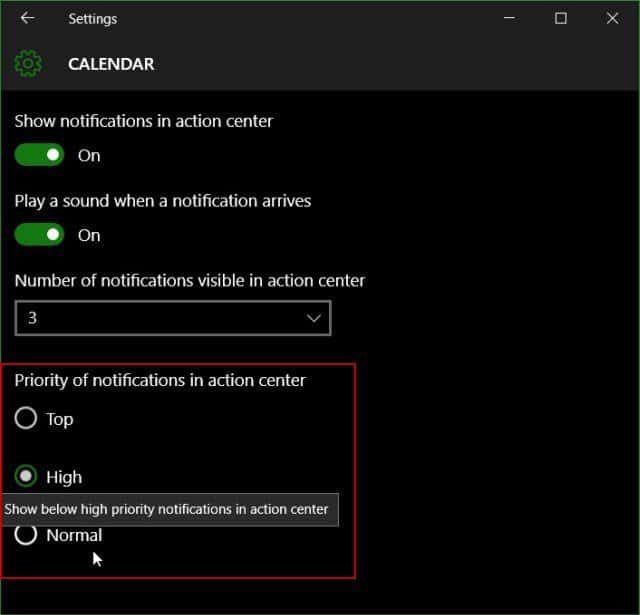Click the Settings title text
640x615 pixels.
93,19
